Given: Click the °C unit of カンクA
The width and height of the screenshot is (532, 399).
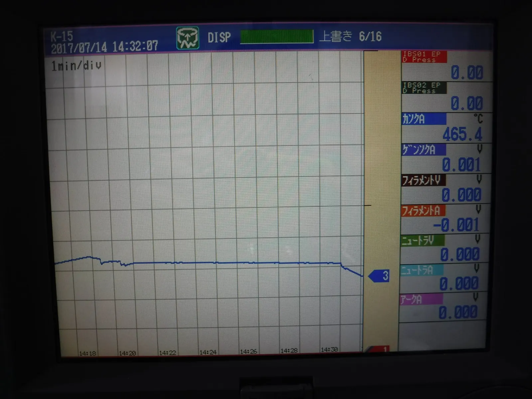Looking at the screenshot, I should coord(478,119).
